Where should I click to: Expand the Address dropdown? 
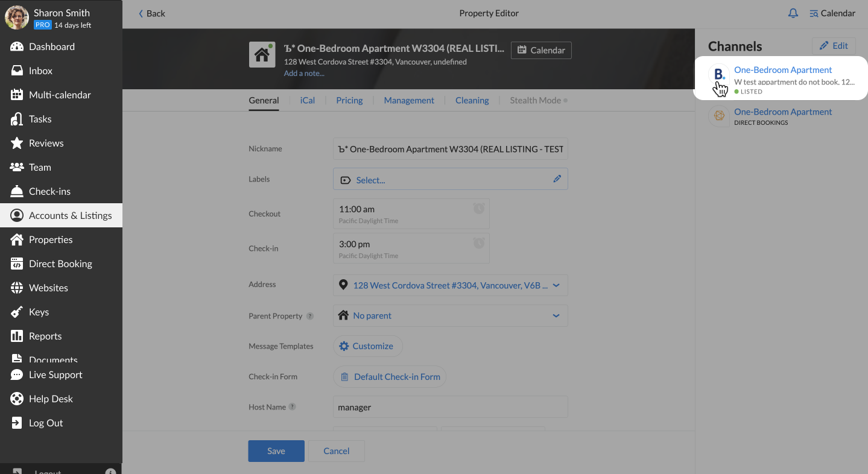[x=556, y=285]
